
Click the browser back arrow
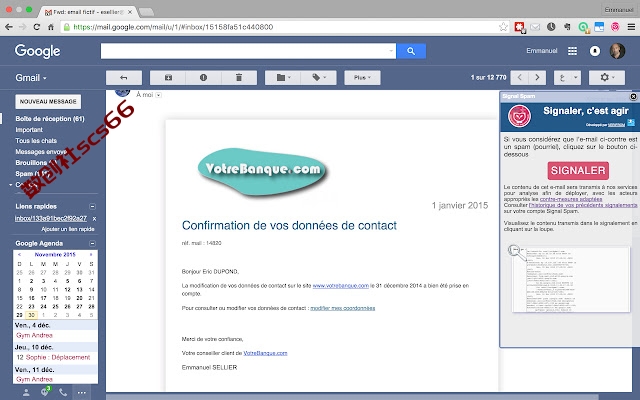point(9,27)
